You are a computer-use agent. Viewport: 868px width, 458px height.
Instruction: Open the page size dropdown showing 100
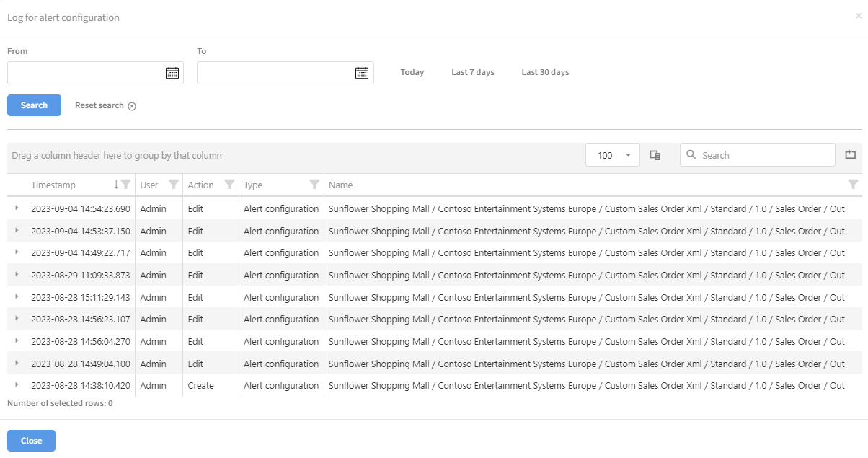tap(612, 155)
